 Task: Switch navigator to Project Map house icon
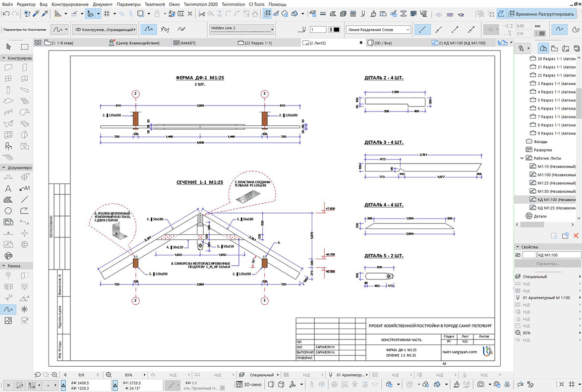click(543, 48)
